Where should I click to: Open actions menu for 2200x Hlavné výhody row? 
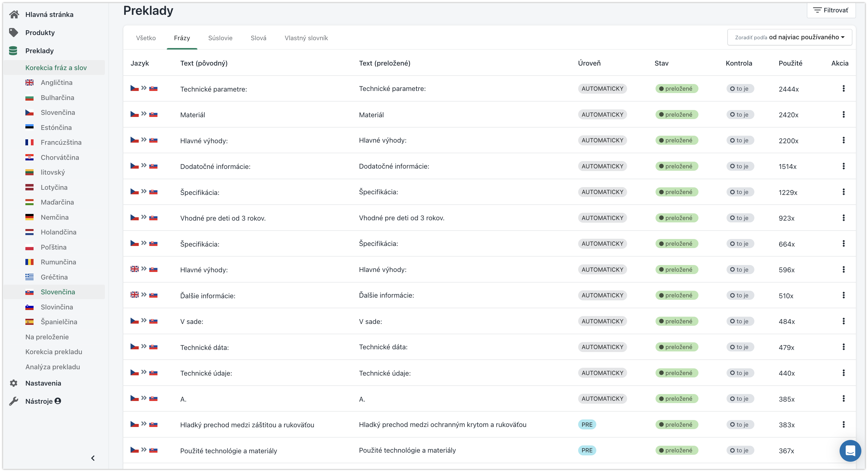(844, 140)
